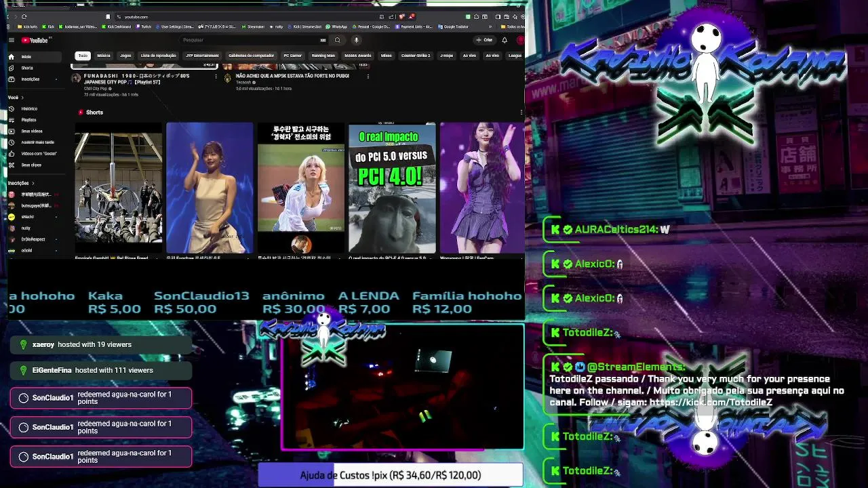Expand the Você section chevron
The image size is (868, 488).
click(22, 98)
